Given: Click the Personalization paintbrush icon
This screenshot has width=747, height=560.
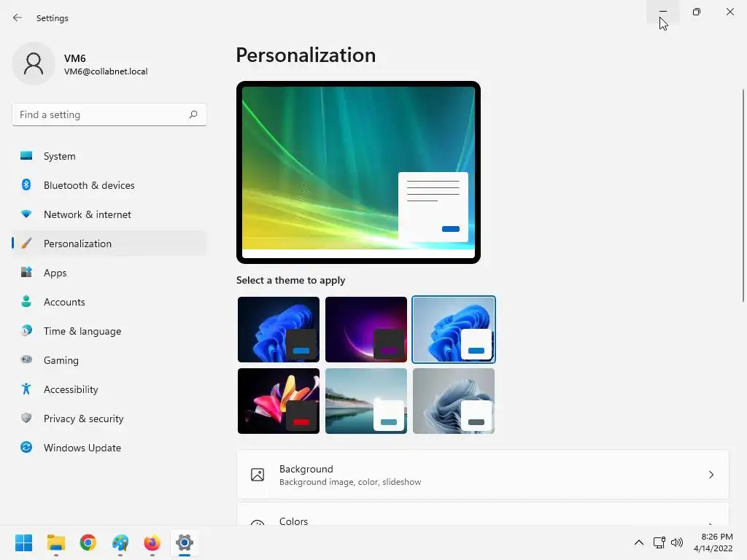Looking at the screenshot, I should coord(26,244).
